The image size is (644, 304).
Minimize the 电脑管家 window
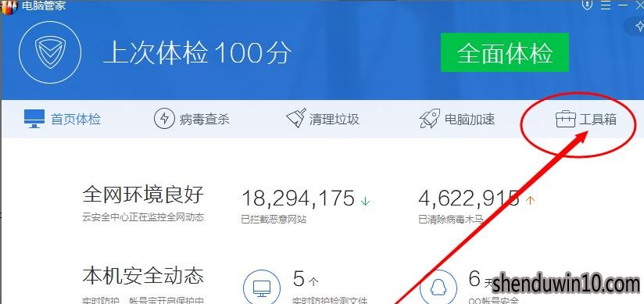(x=623, y=5)
